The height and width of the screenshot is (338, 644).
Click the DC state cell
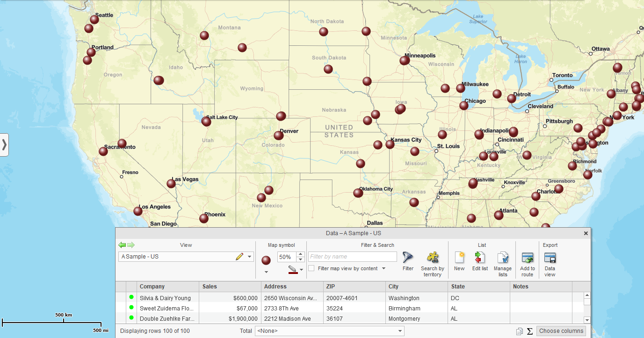479,298
